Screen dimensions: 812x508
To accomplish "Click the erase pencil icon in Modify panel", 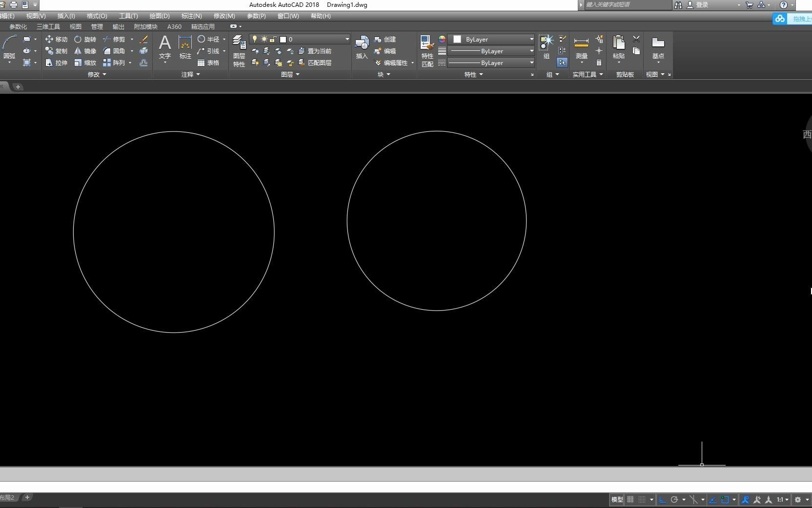I will (143, 39).
